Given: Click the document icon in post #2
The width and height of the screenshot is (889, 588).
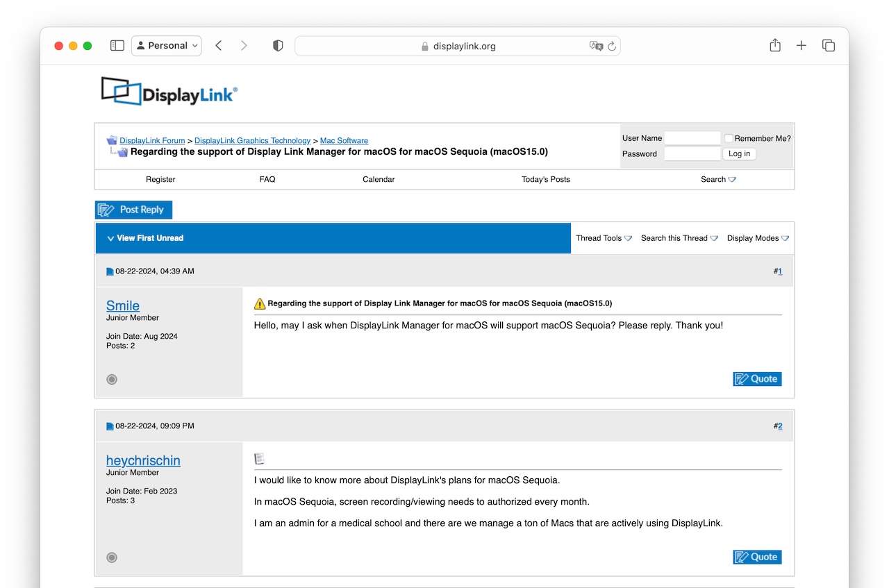Looking at the screenshot, I should coord(260,458).
